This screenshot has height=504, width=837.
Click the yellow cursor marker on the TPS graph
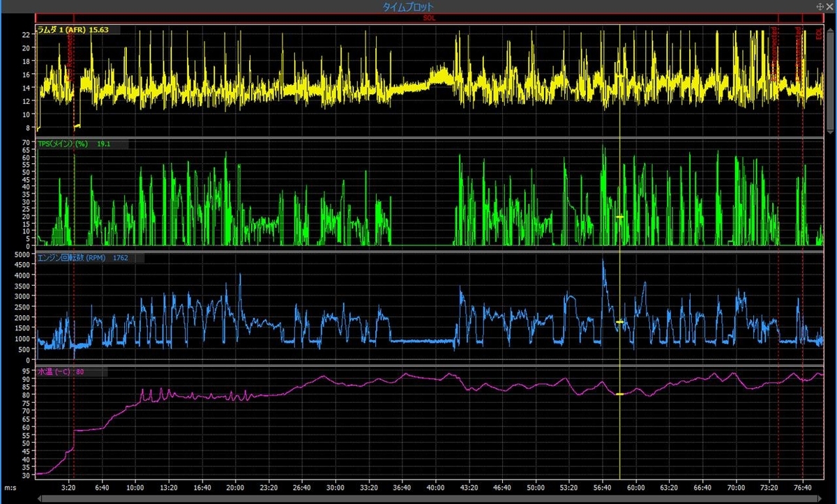click(x=619, y=217)
